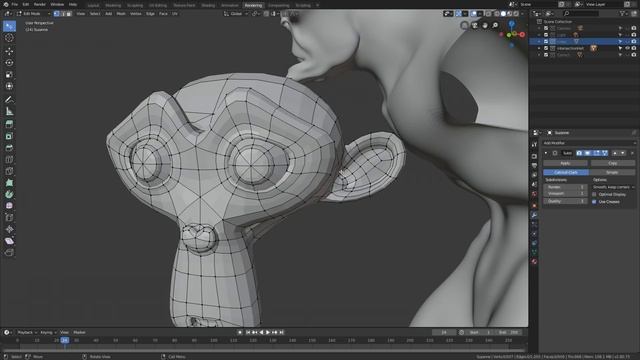This screenshot has height=360, width=640.
Task: Open Smooth, keep corners UV dropdown
Action: tap(613, 187)
